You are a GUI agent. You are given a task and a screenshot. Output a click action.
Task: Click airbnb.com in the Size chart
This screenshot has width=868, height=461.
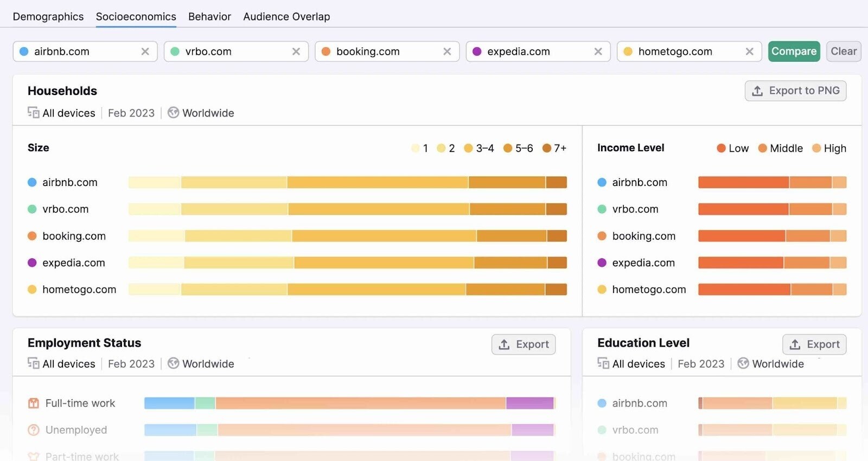pyautogui.click(x=70, y=182)
